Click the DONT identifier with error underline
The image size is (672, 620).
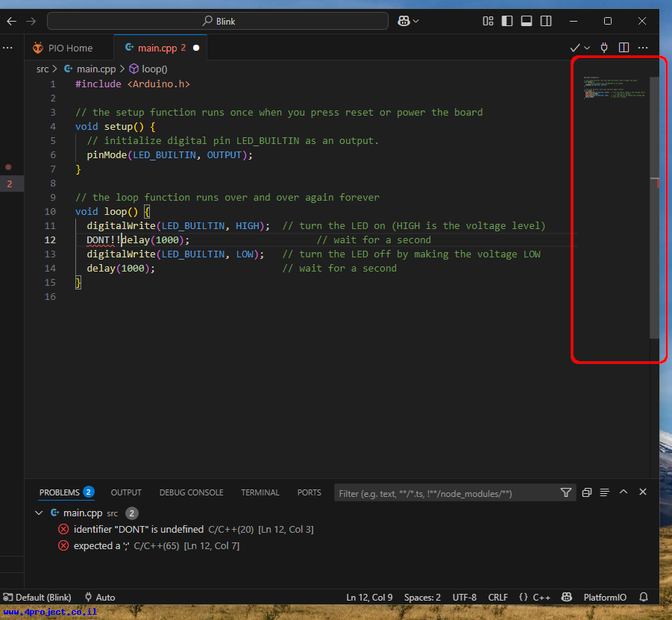click(x=98, y=240)
